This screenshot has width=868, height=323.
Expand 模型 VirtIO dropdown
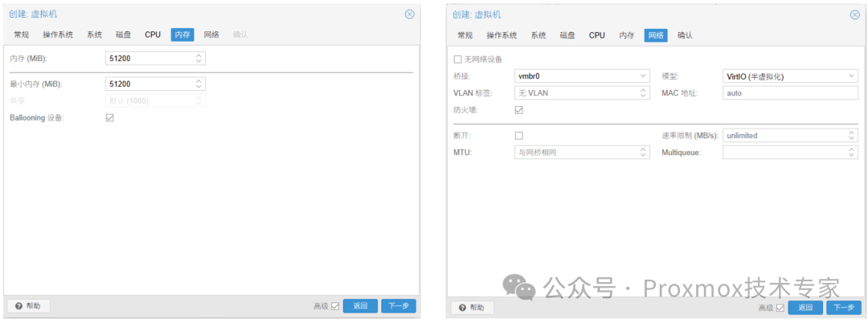pos(852,76)
